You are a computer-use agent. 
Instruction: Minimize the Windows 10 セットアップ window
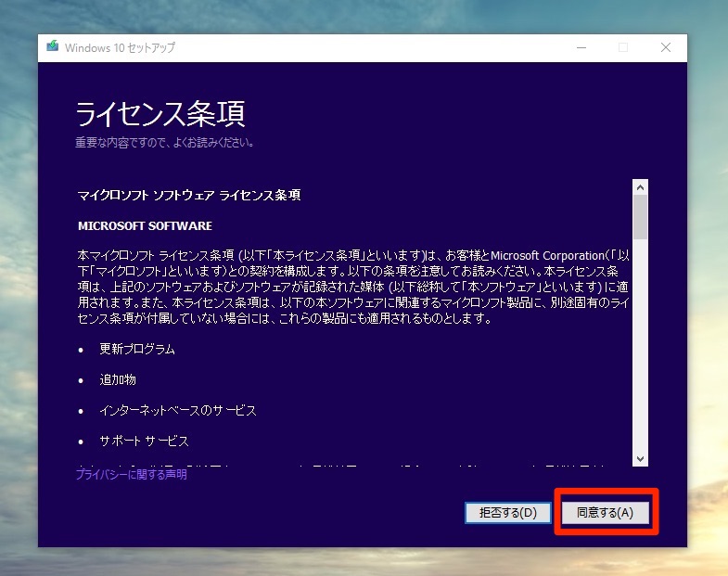tap(581, 47)
